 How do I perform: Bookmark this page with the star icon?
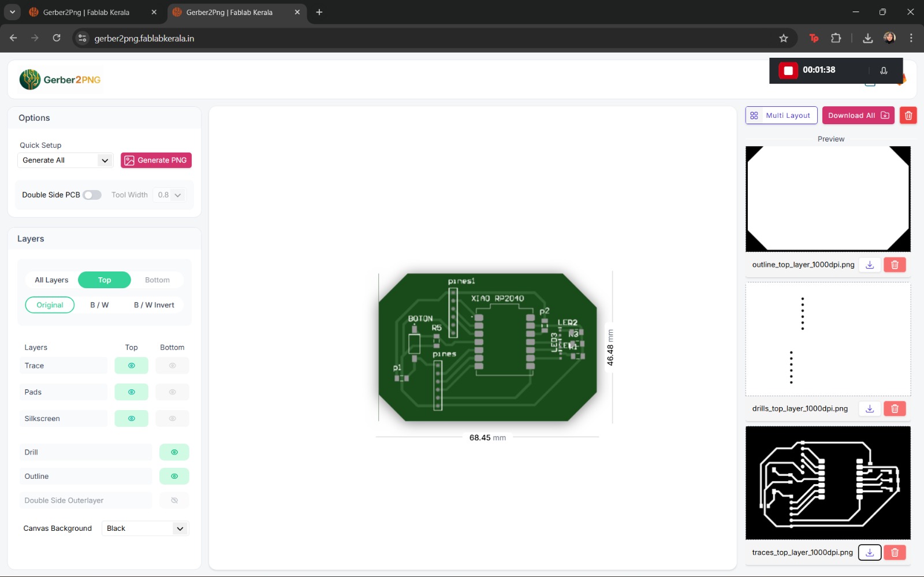(x=784, y=38)
